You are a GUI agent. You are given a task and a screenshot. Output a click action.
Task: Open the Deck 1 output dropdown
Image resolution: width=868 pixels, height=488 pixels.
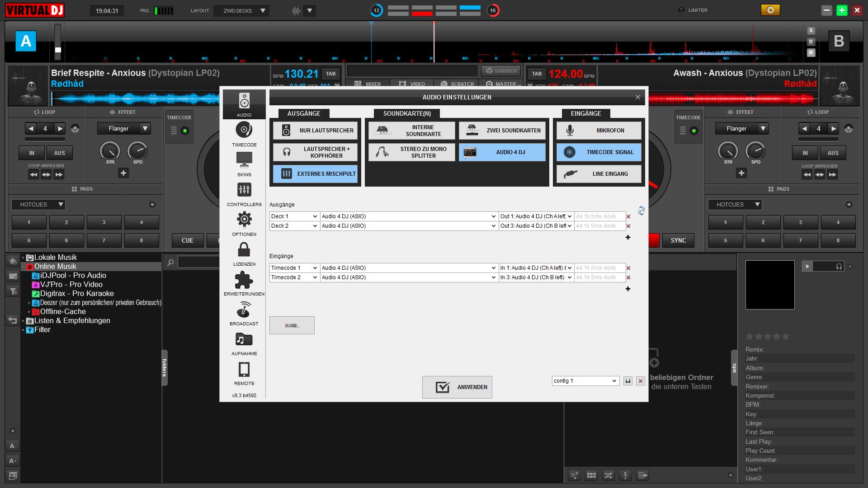pyautogui.click(x=294, y=216)
